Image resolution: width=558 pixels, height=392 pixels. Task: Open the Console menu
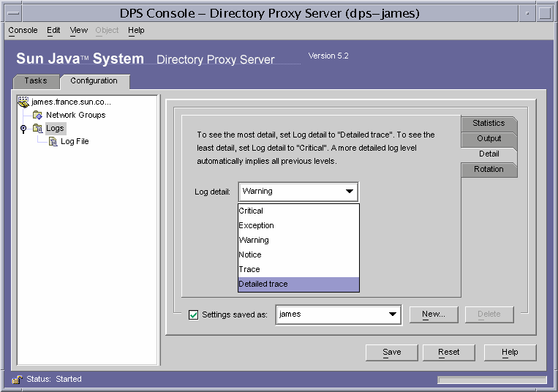(23, 30)
